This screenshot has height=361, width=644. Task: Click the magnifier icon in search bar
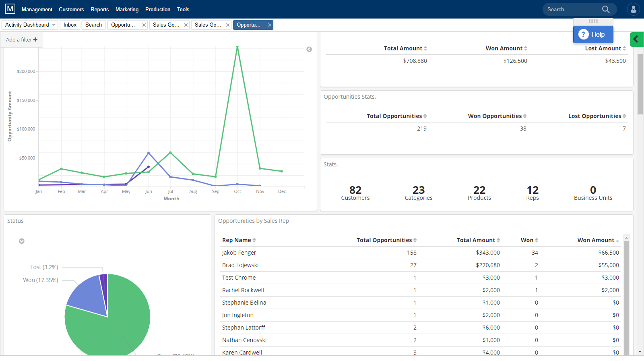606,9
